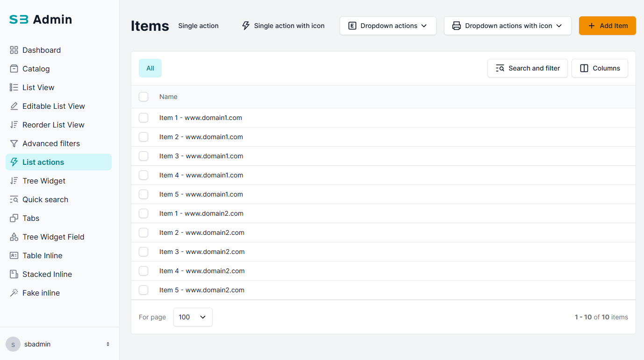The height and width of the screenshot is (360, 644).
Task: Check Item 3 - www.domain2.com checkbox
Action: (143, 252)
